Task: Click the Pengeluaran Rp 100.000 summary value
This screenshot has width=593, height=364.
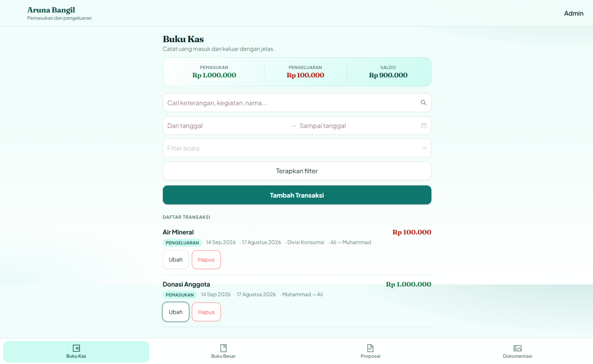Action: coord(305,75)
